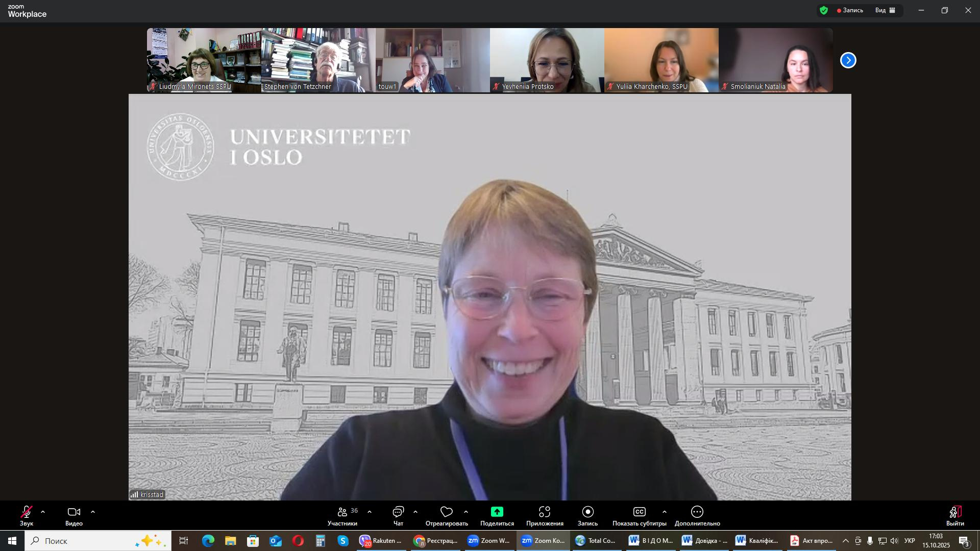The width and height of the screenshot is (980, 551).
Task: Click the Отреагировать reactions heart icon
Action: tap(447, 513)
